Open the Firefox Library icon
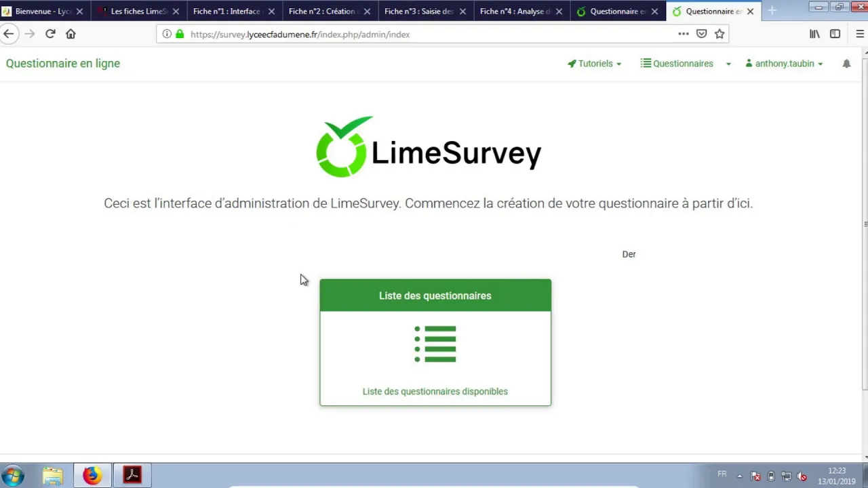This screenshot has height=488, width=868. point(815,34)
